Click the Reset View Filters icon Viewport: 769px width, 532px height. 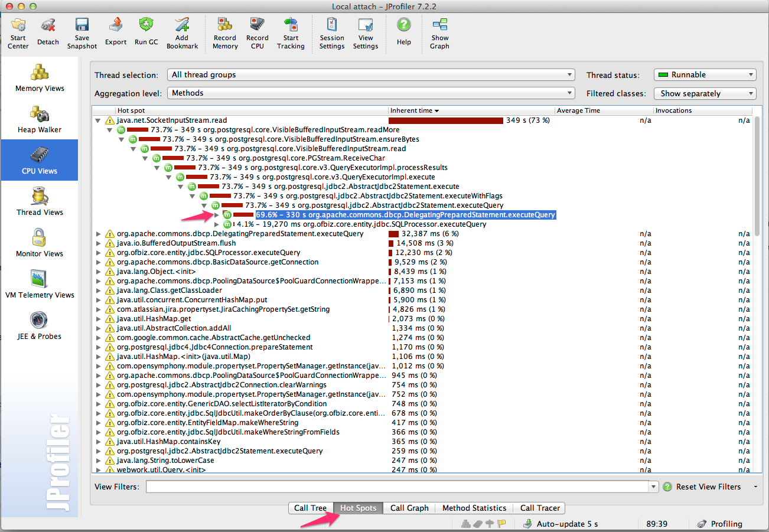point(667,487)
